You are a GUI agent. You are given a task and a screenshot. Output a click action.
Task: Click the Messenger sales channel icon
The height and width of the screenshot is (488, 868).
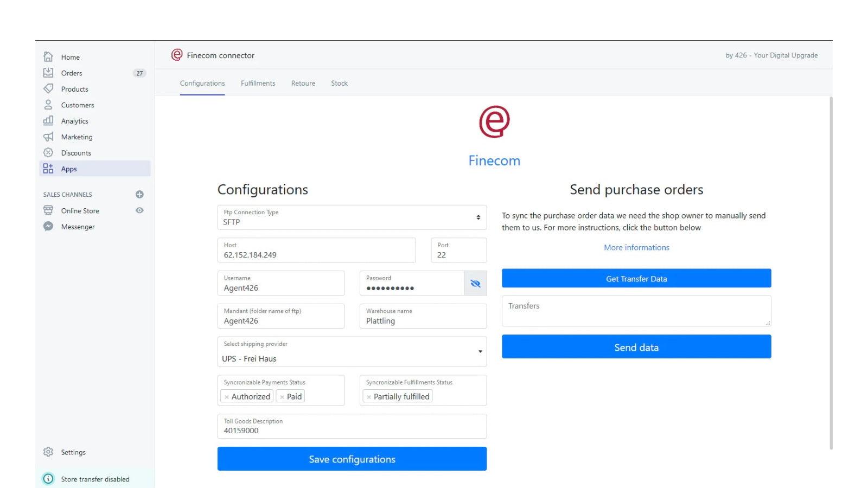pyautogui.click(x=48, y=227)
